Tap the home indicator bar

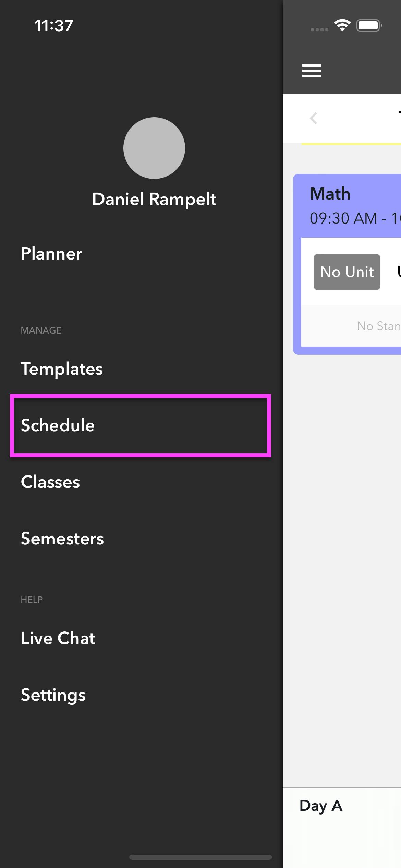200,857
